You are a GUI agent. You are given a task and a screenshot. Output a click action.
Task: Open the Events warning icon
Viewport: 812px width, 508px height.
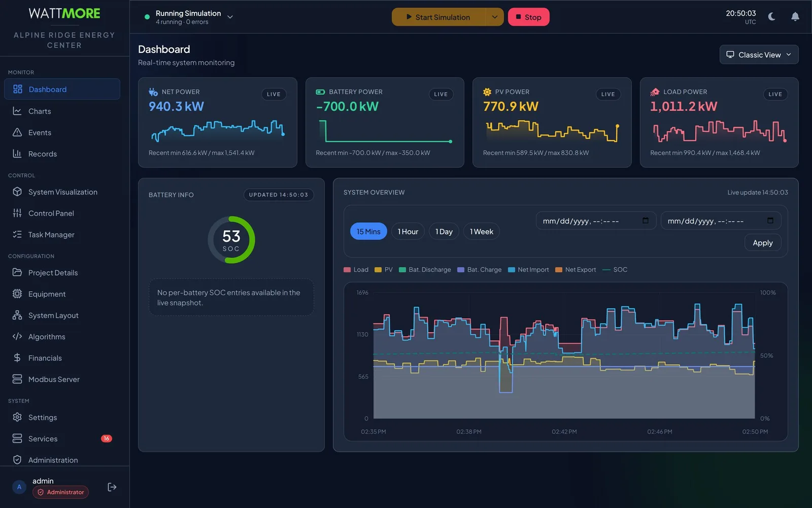click(17, 133)
